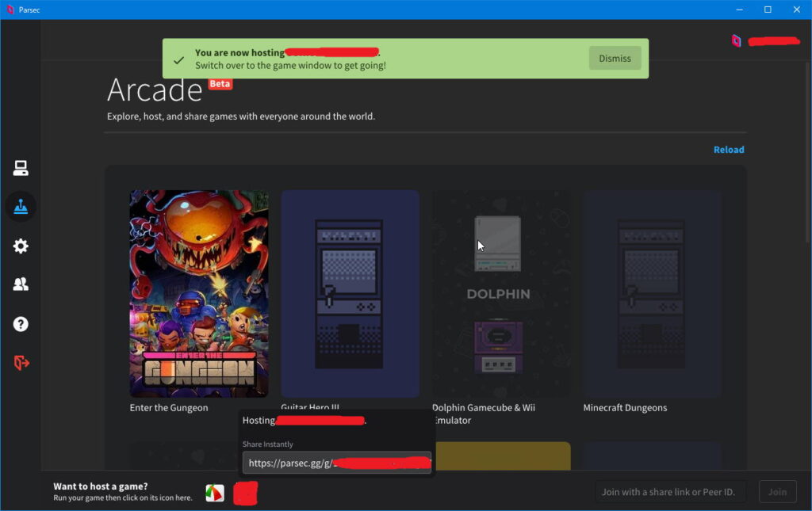Click the Parsec account logo top right
Viewport: 812px width, 511px height.
pyautogui.click(x=736, y=41)
